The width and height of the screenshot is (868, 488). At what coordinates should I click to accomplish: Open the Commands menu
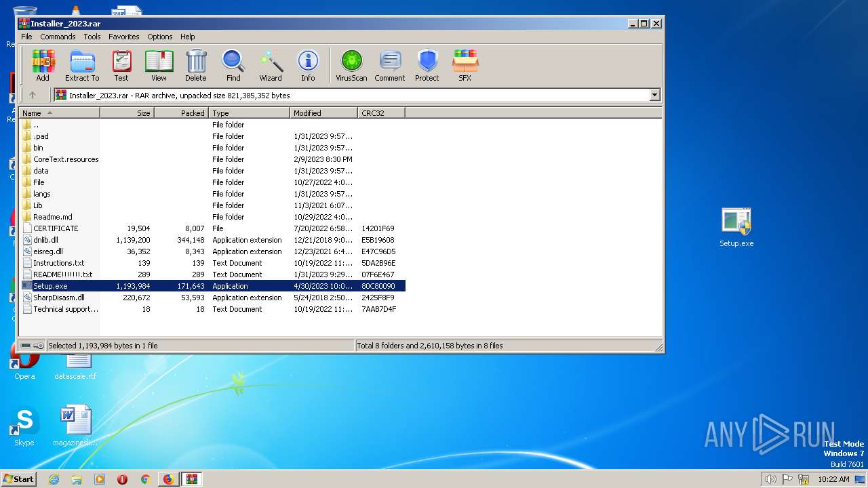[x=58, y=37]
